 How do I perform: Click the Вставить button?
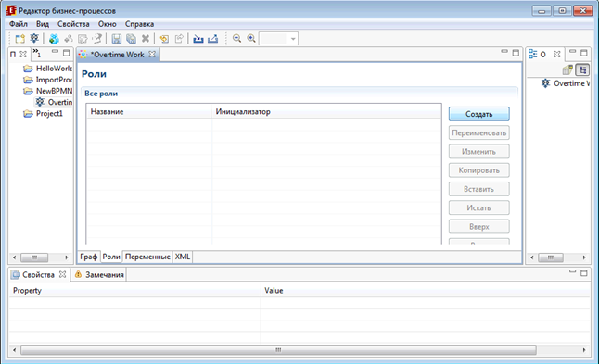479,189
